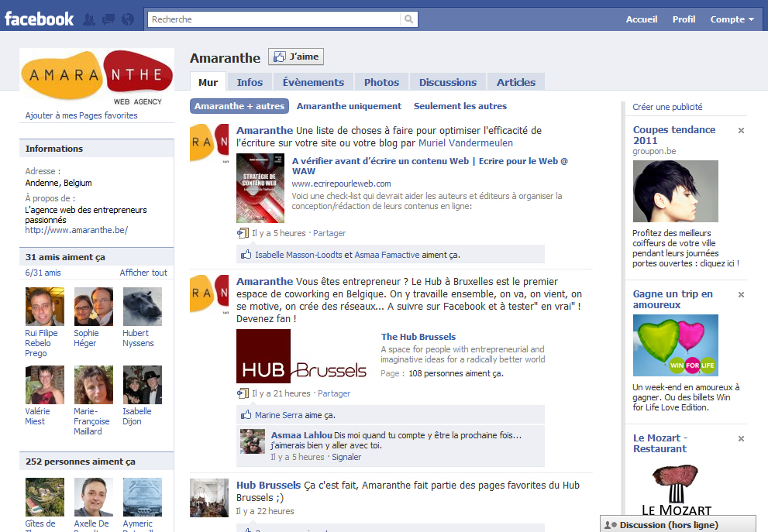Screen dimensions: 768x532
Task: Switch to the Évènements tab
Action: [x=313, y=82]
